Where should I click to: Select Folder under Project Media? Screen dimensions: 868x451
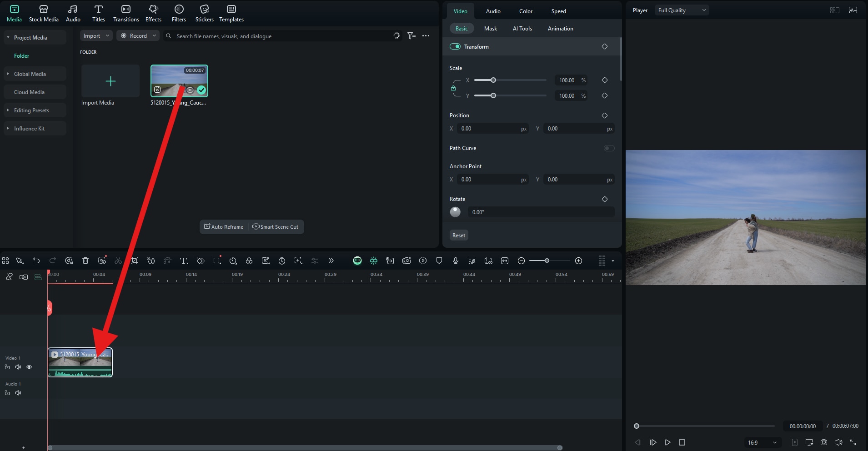pyautogui.click(x=21, y=55)
